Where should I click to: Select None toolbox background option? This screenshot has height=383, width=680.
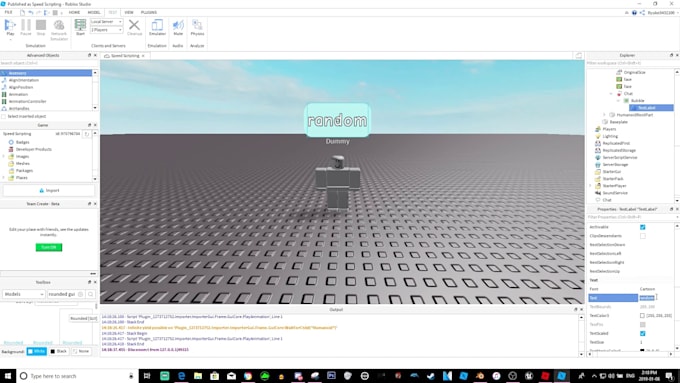click(x=81, y=351)
